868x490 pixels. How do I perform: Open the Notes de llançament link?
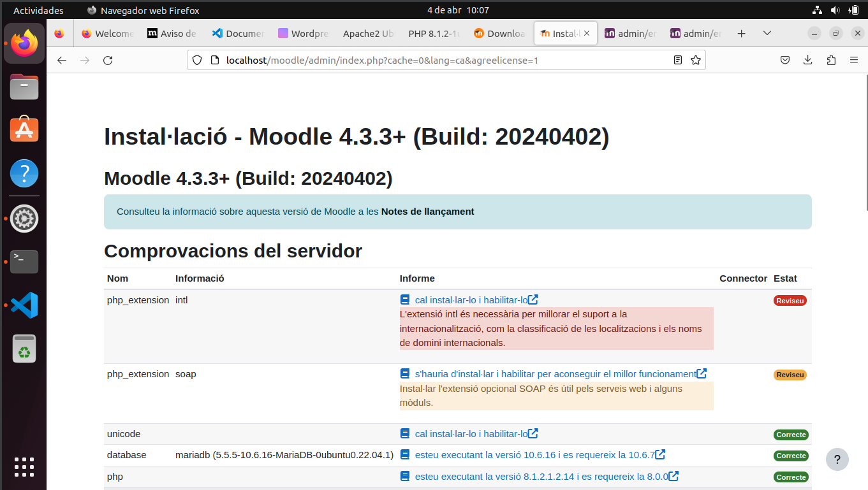[427, 211]
